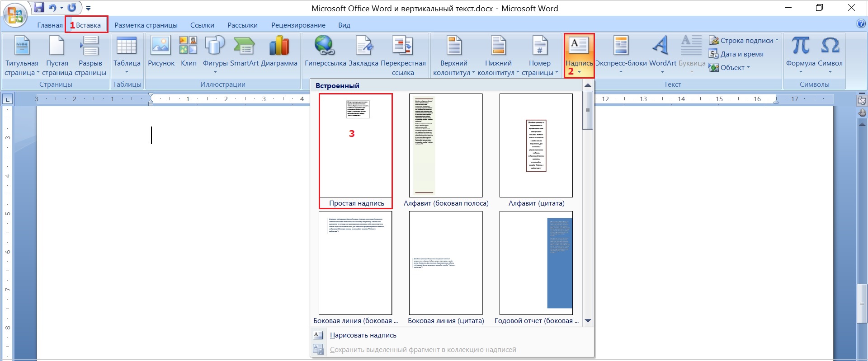The width and height of the screenshot is (868, 361).
Task: Expand the undo history dropdown arrow
Action: [x=61, y=8]
